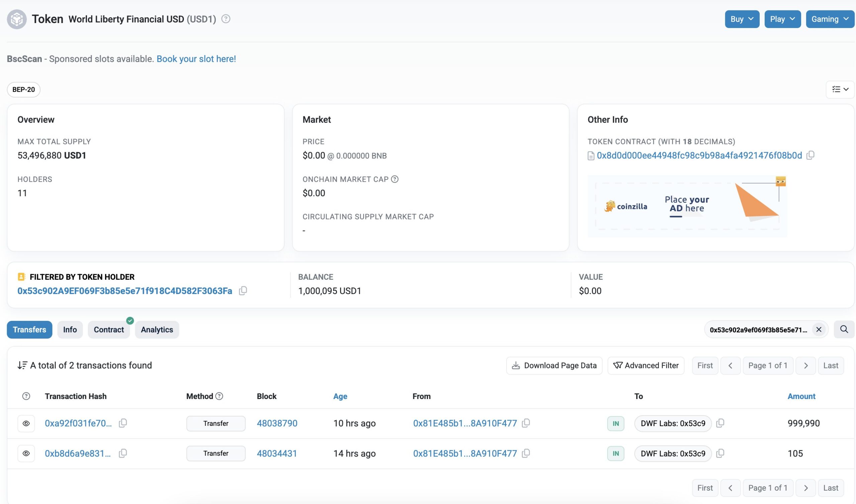This screenshot has height=504, width=856.
Task: Go to next page in bottom pagination
Action: (806, 488)
